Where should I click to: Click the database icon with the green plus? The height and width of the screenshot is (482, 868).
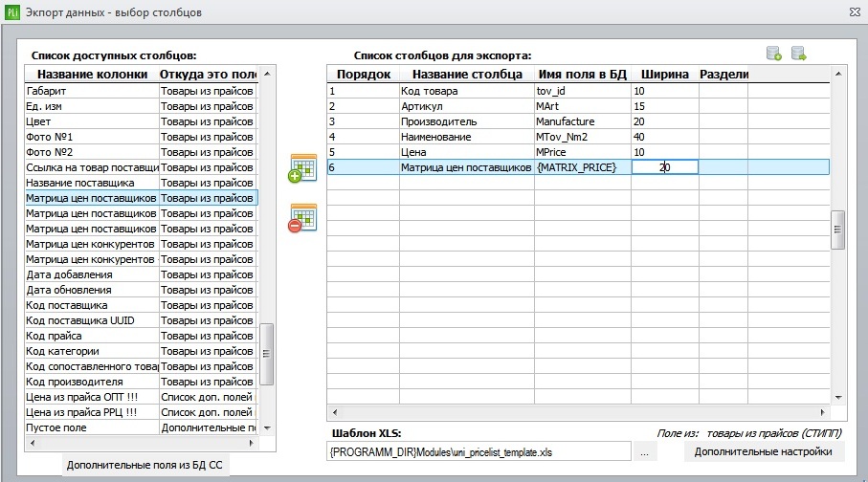pos(774,54)
